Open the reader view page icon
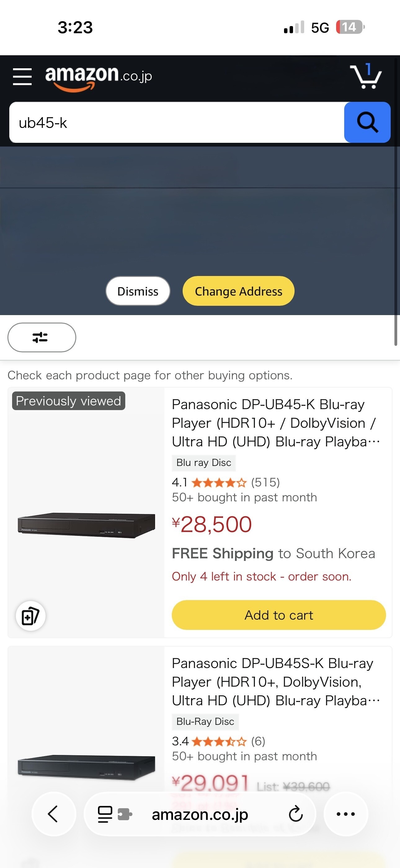This screenshot has height=868, width=400. coord(105,814)
